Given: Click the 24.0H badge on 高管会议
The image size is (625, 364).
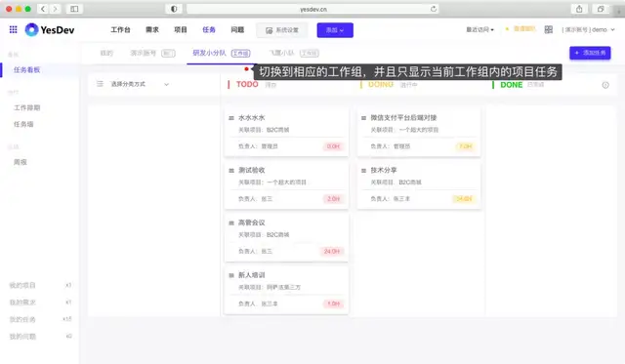Looking at the screenshot, I should point(331,252).
